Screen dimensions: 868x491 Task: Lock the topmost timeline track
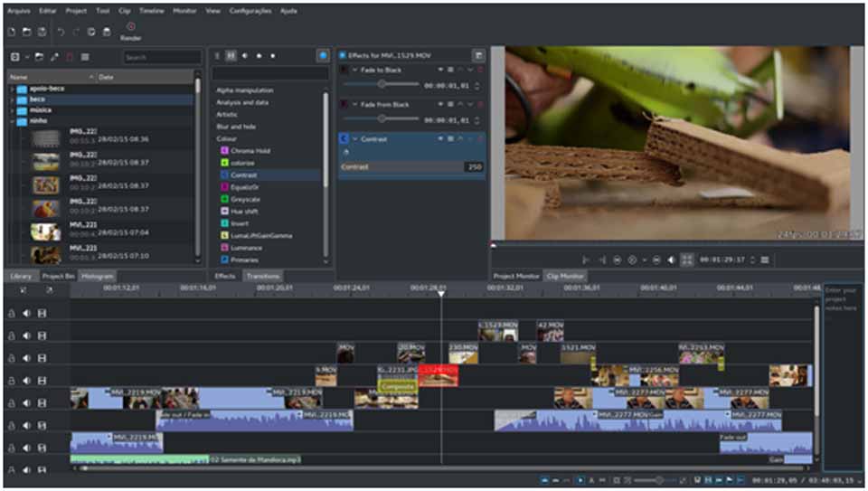click(x=12, y=313)
